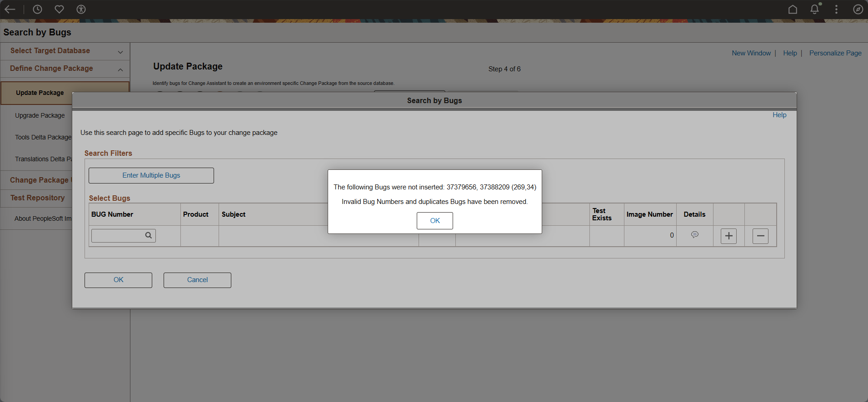Click the Image Number column header
The image size is (868, 402).
click(649, 214)
